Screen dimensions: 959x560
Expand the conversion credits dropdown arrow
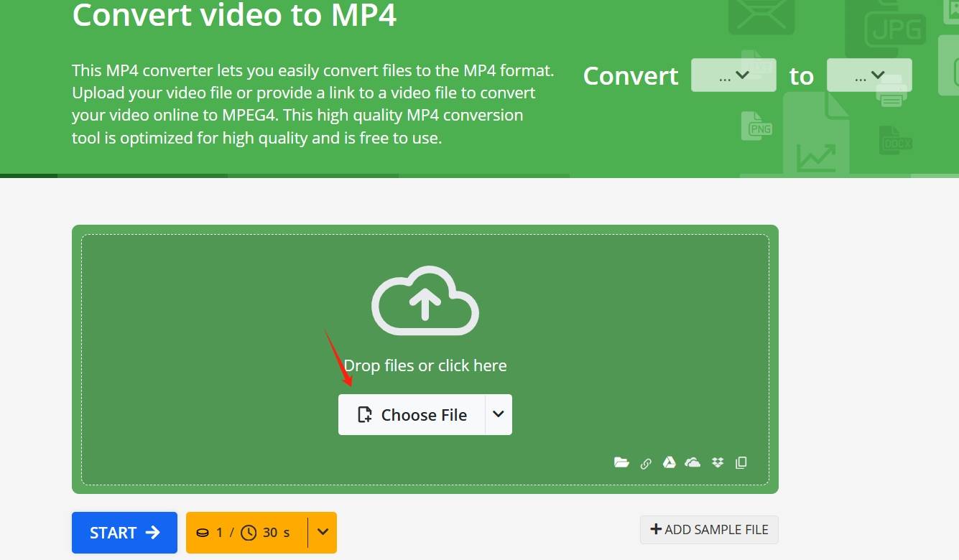coord(322,532)
